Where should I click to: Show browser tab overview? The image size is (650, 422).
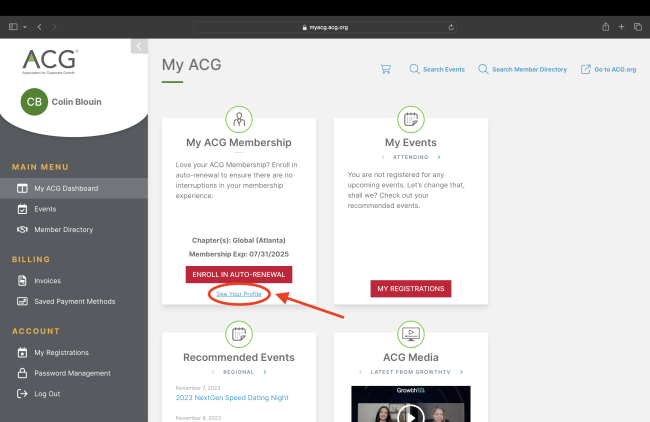tap(638, 27)
